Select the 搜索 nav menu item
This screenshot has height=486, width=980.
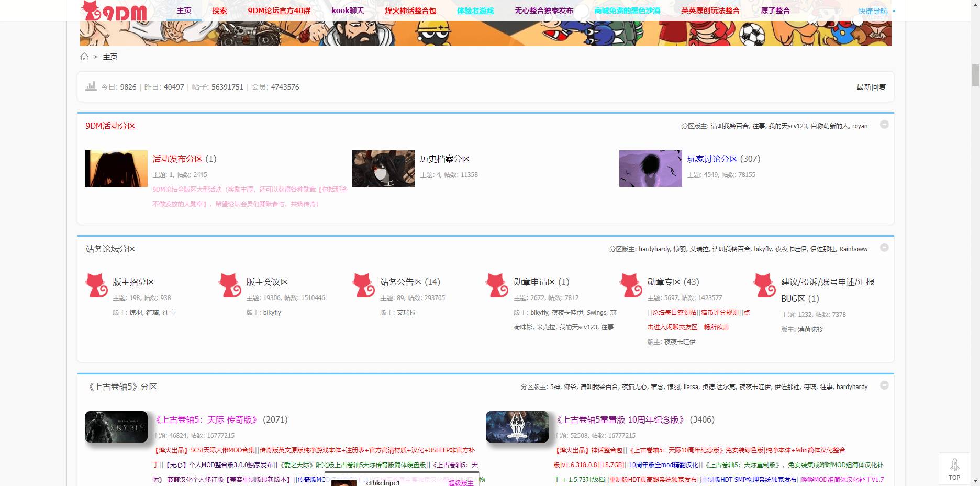[x=219, y=10]
